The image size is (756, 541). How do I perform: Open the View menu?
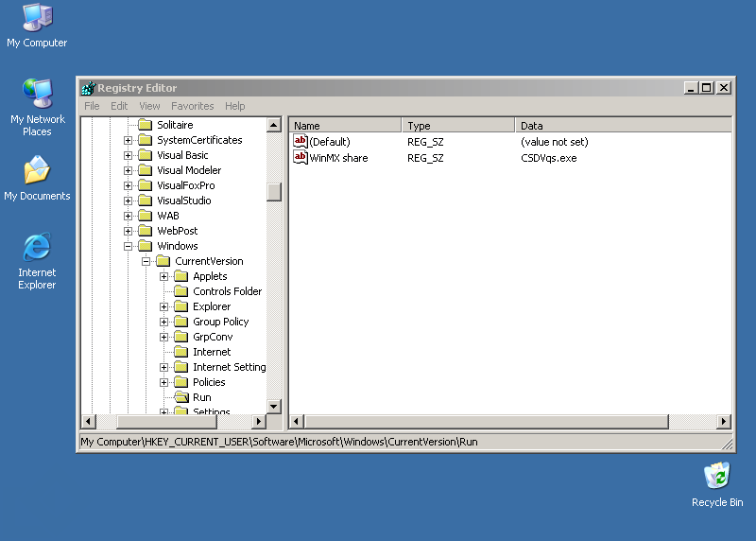[149, 106]
